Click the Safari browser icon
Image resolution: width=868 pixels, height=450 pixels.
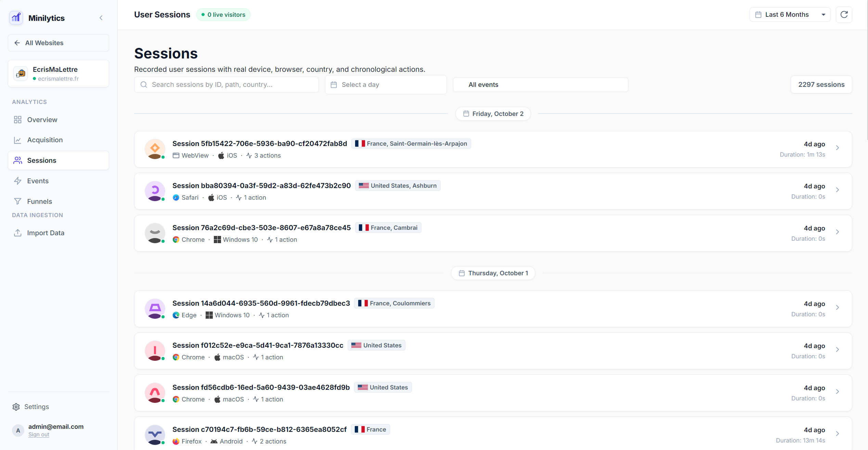point(176,198)
